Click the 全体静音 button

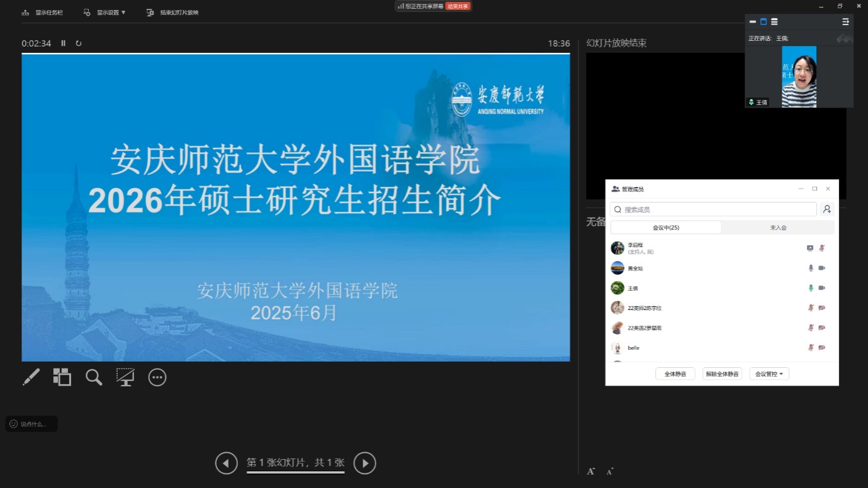click(x=675, y=374)
